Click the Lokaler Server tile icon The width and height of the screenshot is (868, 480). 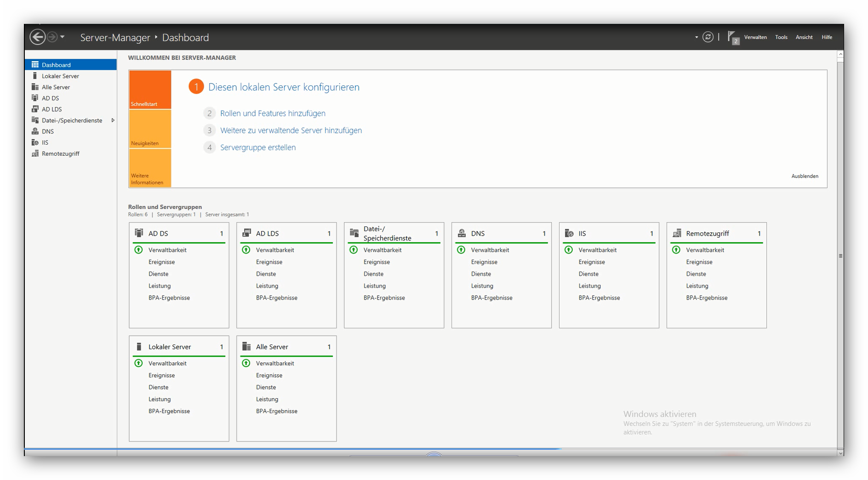pos(139,347)
